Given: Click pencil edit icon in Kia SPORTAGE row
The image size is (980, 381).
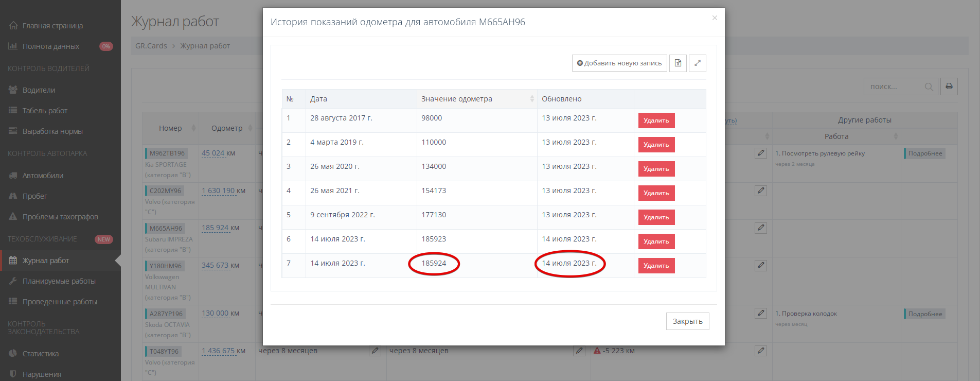Looking at the screenshot, I should click(760, 153).
